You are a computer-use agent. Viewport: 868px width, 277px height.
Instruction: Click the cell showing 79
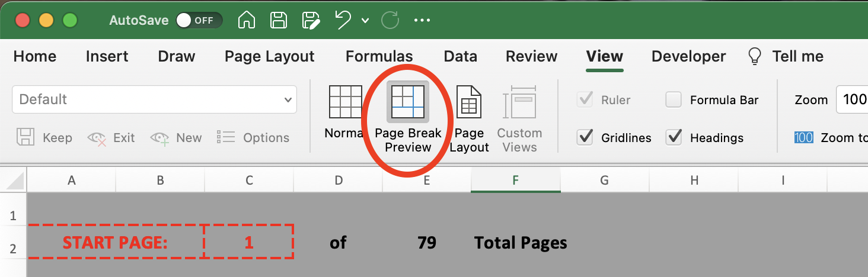point(427,242)
